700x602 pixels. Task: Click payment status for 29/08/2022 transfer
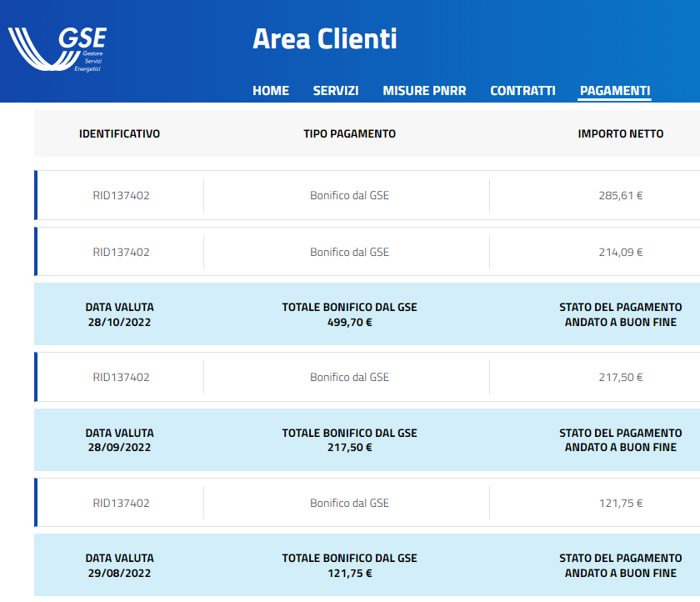(621, 565)
